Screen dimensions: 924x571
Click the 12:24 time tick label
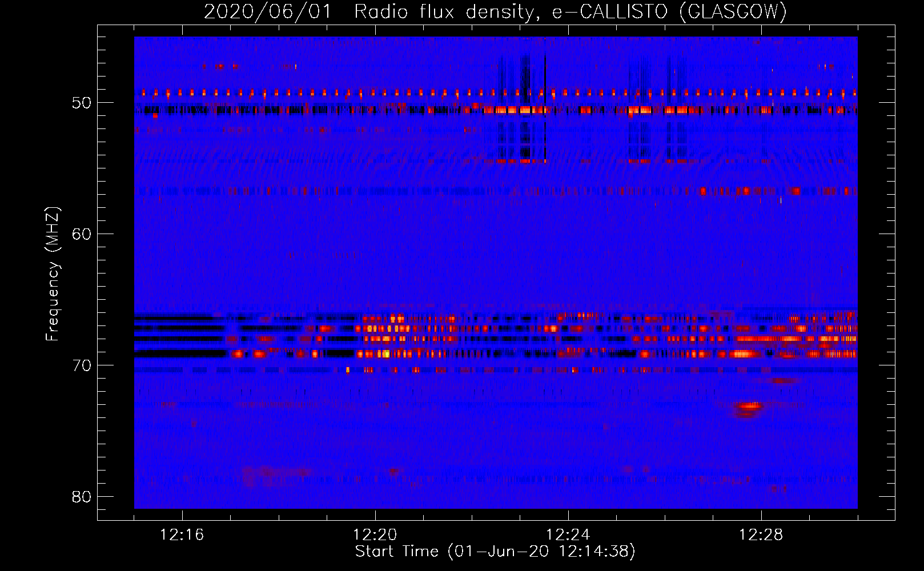click(x=568, y=534)
